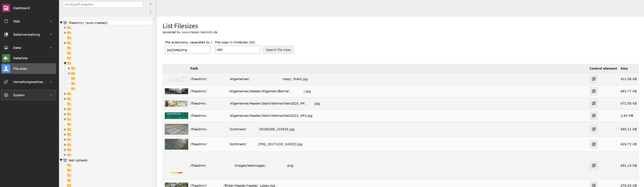Screen dimensions: 644x187
Task: Click the System gear icon
Action: point(6,95)
